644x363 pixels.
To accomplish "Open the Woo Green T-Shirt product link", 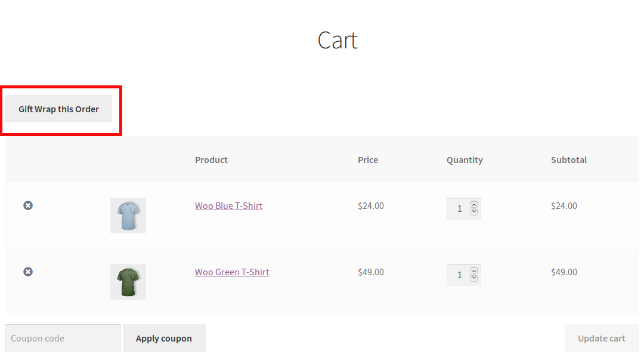I will click(x=232, y=272).
